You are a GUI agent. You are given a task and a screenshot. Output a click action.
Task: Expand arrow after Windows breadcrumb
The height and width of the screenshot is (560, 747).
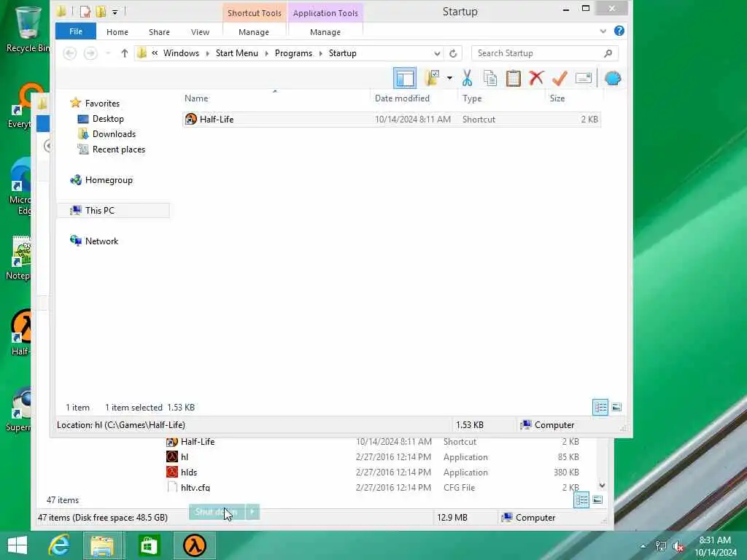tap(208, 53)
